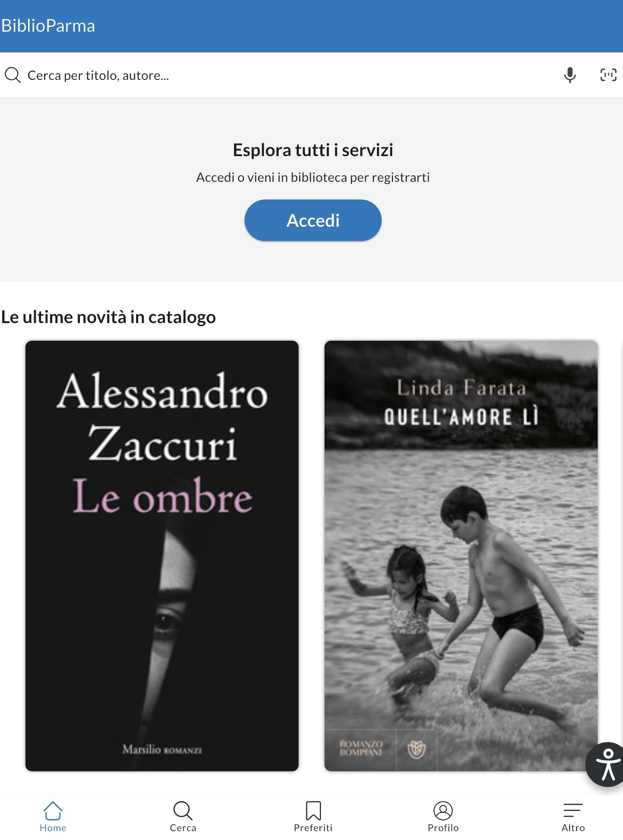Click the BiblioParma header title
Screen dimensions: 623x840
click(48, 26)
